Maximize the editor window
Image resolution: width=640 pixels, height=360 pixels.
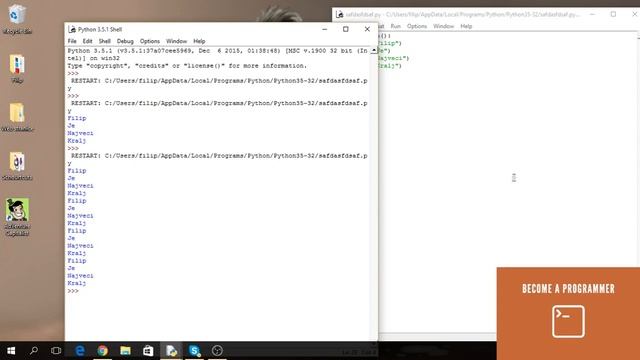613,14
